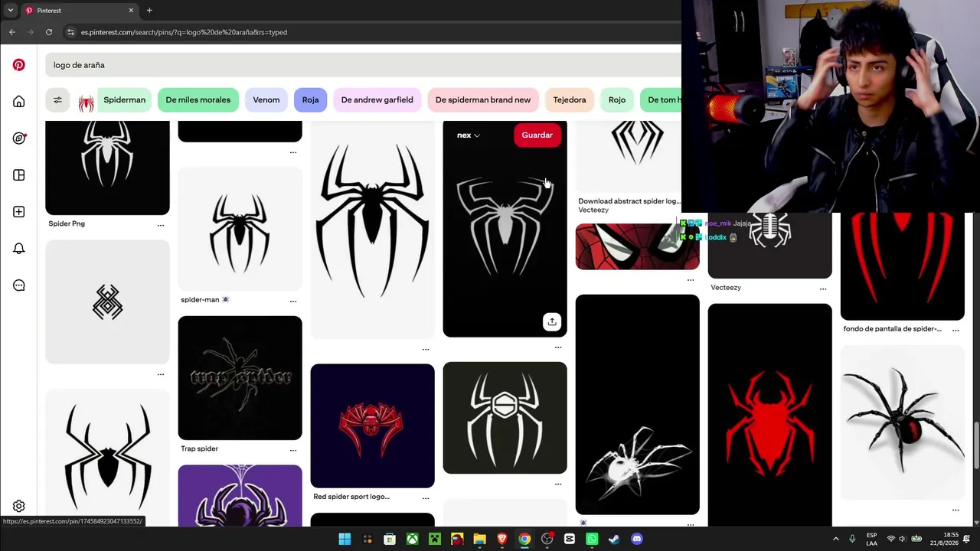Viewport: 980px width, 551px height.
Task: Open the messages chat bubble icon
Action: pyautogui.click(x=19, y=285)
